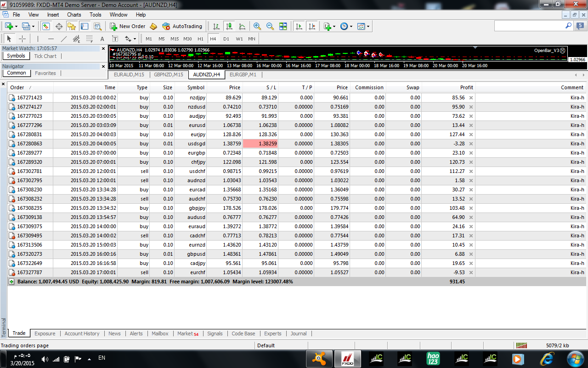Set timeframe to M15
The width and height of the screenshot is (588, 368).
[175, 39]
